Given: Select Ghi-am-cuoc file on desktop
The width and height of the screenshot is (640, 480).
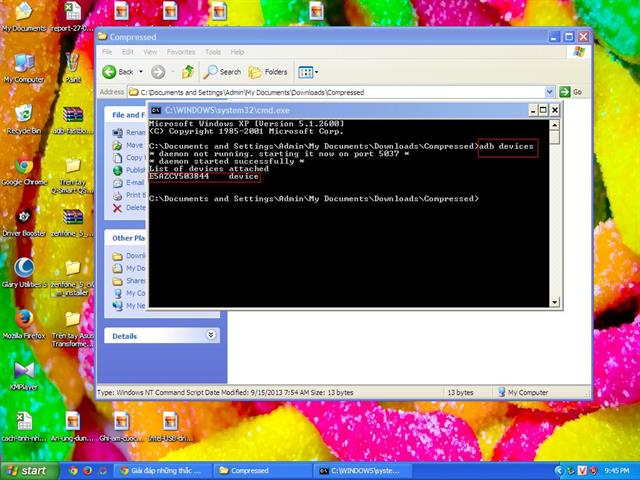Looking at the screenshot, I should [x=122, y=427].
